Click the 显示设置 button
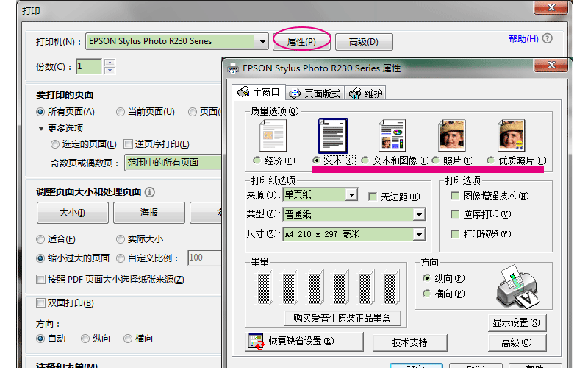Viewport: 588px width, 368px height. 517,322
